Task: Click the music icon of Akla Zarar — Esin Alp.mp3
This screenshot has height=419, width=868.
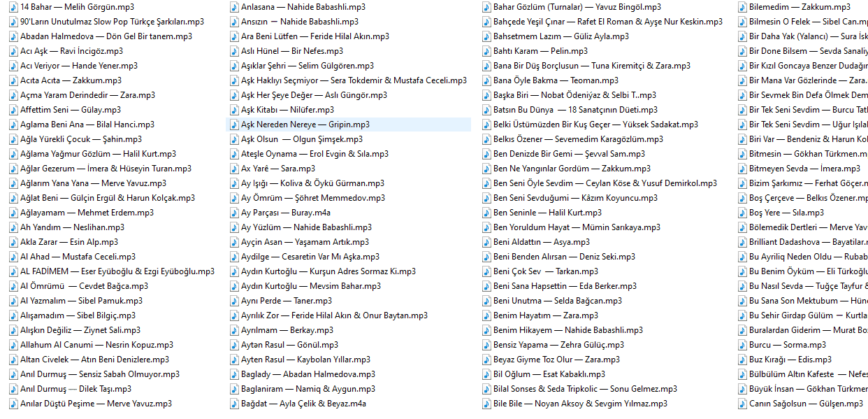Action: click(13, 242)
